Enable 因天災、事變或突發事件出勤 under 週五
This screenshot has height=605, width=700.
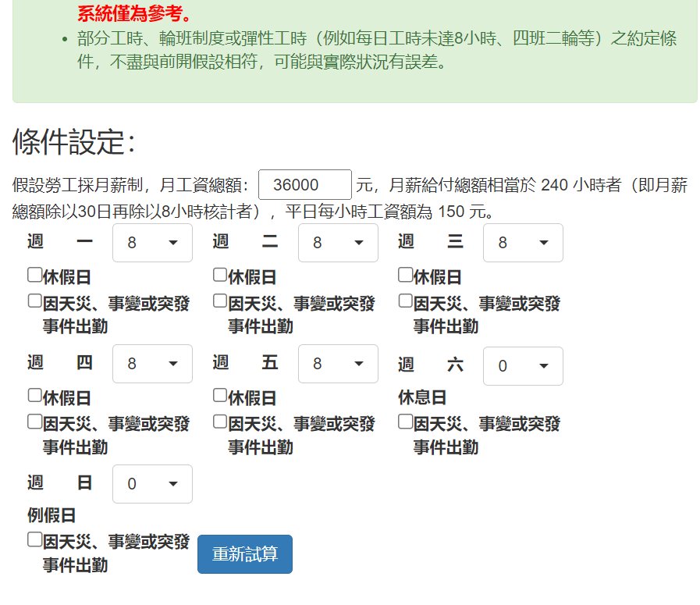220,422
